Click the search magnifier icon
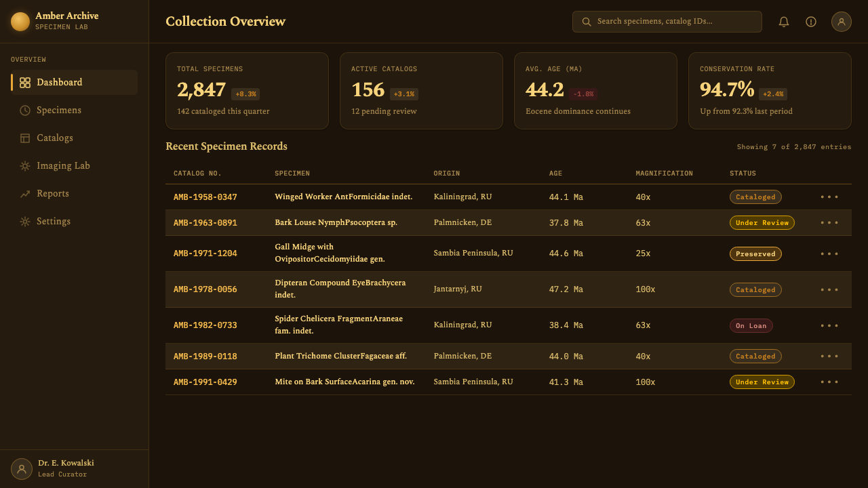Viewport: 868px width, 488px height. tap(587, 22)
